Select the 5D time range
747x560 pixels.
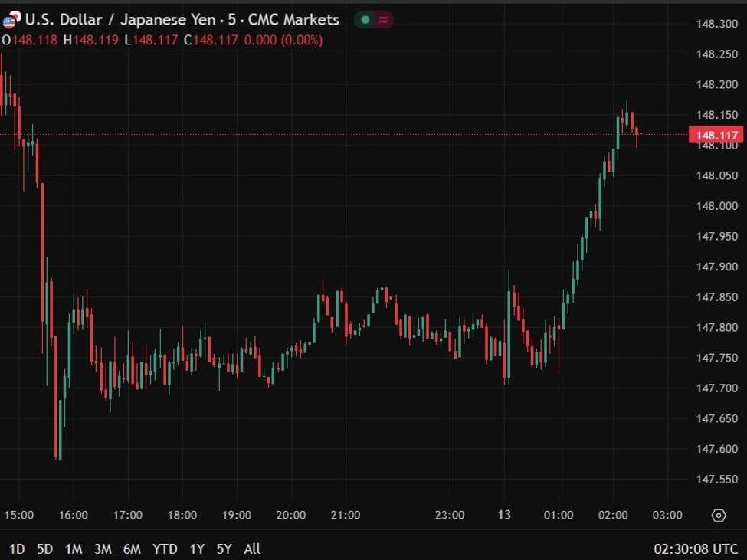44,549
